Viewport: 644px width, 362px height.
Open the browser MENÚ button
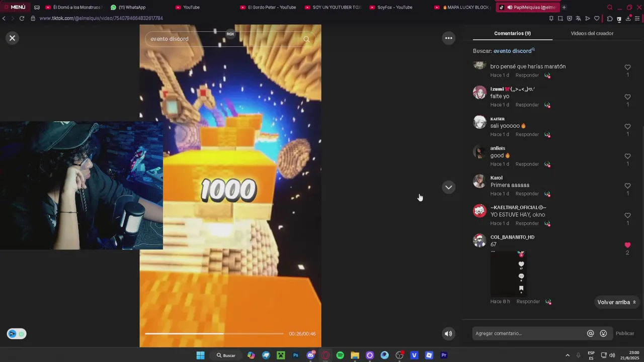(15, 7)
